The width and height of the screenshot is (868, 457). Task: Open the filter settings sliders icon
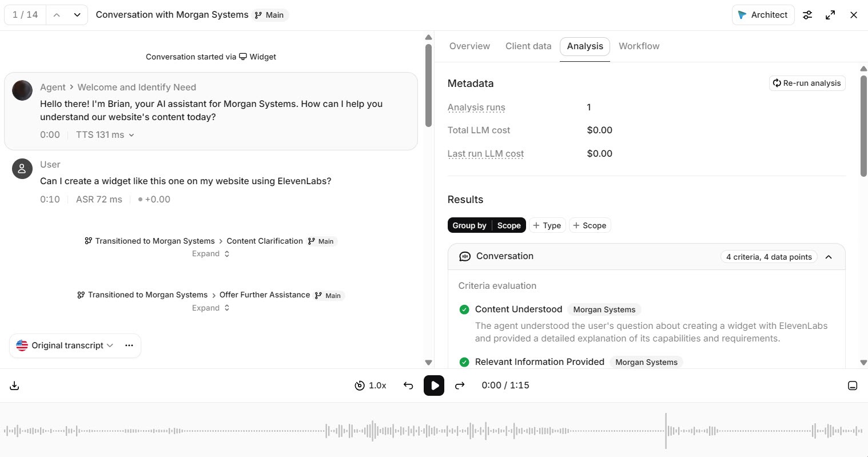click(x=807, y=15)
